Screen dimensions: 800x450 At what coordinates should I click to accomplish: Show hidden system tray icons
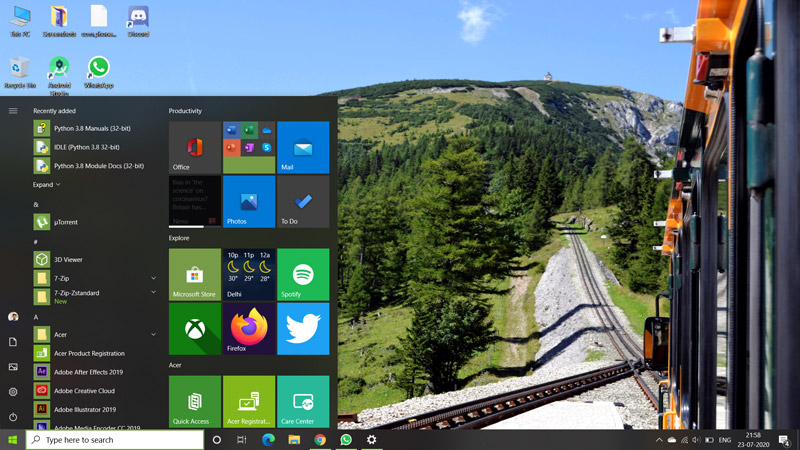[659, 440]
